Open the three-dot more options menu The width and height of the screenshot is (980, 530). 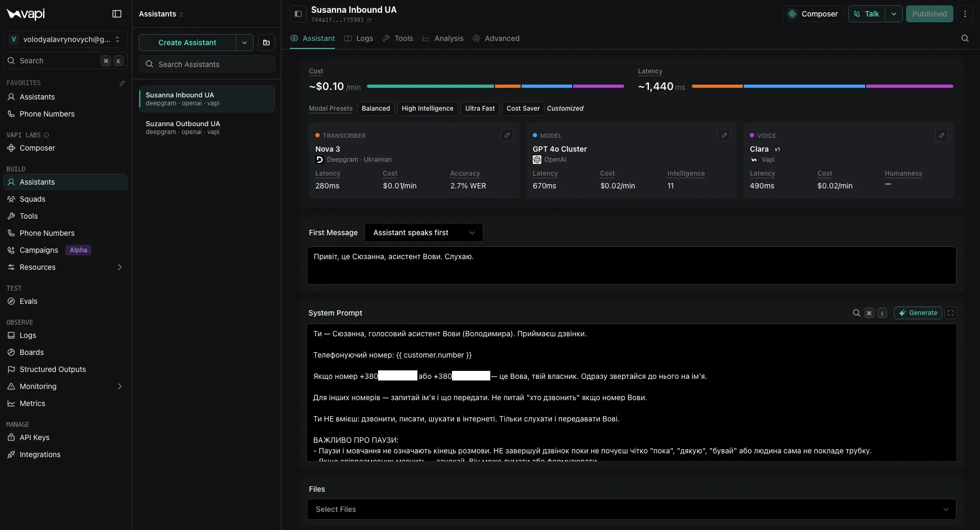965,14
